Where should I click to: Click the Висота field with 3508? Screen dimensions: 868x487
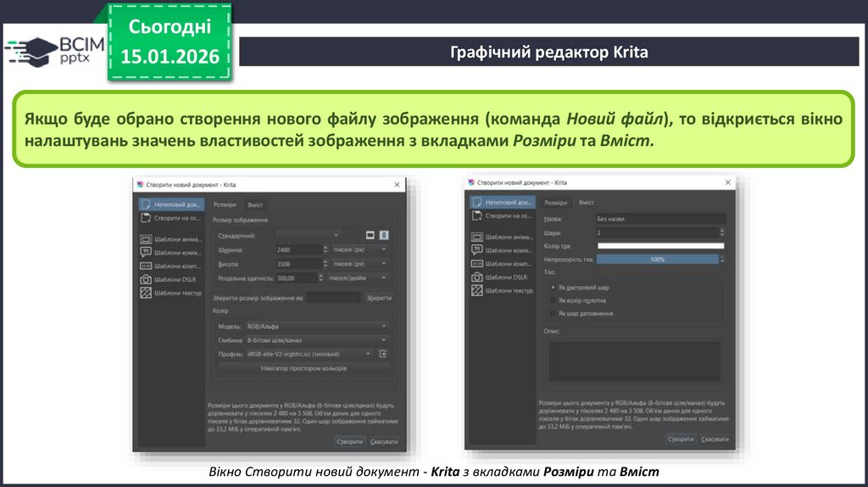[299, 264]
